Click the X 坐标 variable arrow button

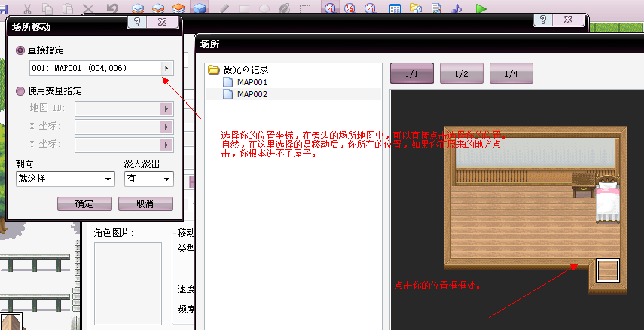point(166,127)
